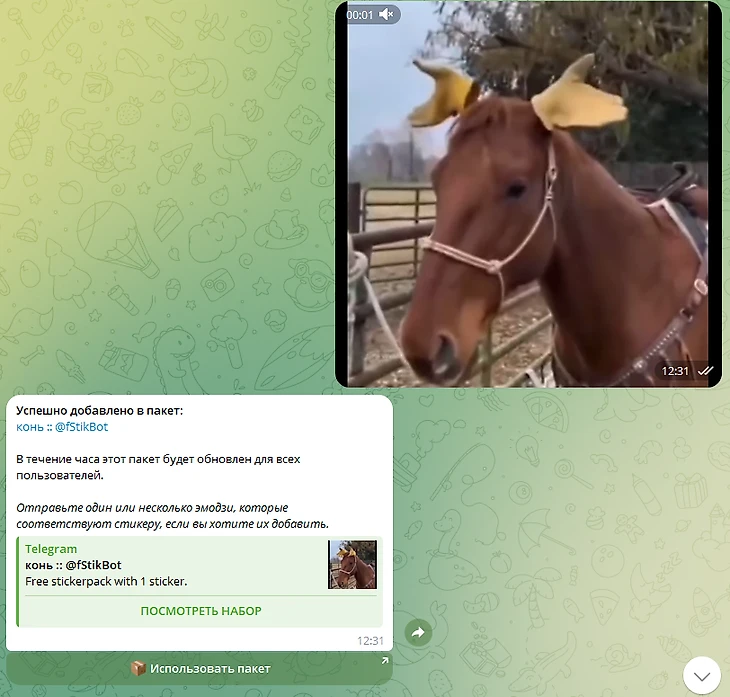Click the Free stickerpack with 1 sticker description
This screenshot has height=697, width=730.
[x=106, y=581]
